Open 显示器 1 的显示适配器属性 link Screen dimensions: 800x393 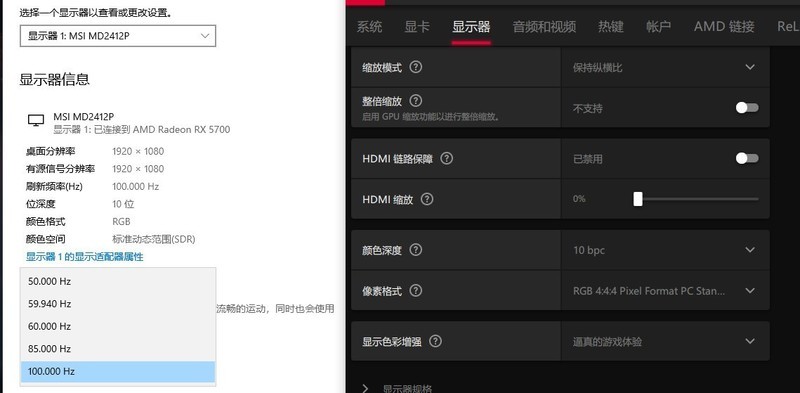click(x=85, y=257)
